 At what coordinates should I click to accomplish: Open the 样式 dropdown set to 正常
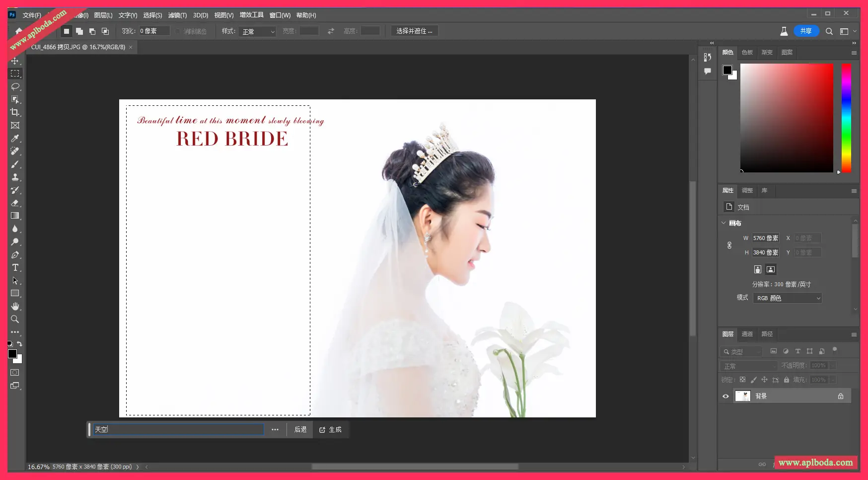pos(258,31)
